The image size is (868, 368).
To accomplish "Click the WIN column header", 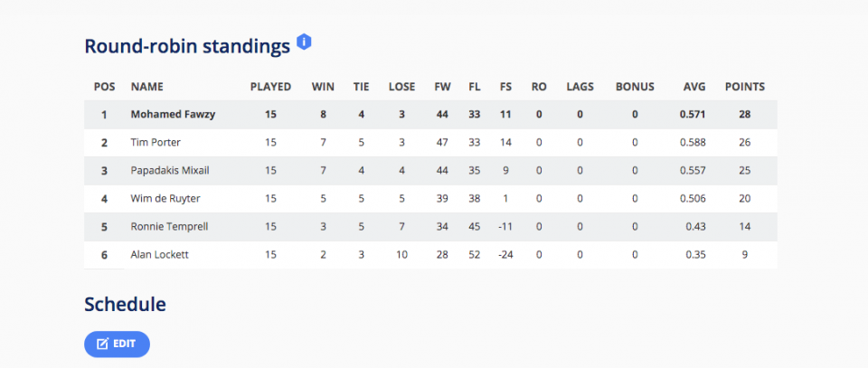I will [324, 87].
